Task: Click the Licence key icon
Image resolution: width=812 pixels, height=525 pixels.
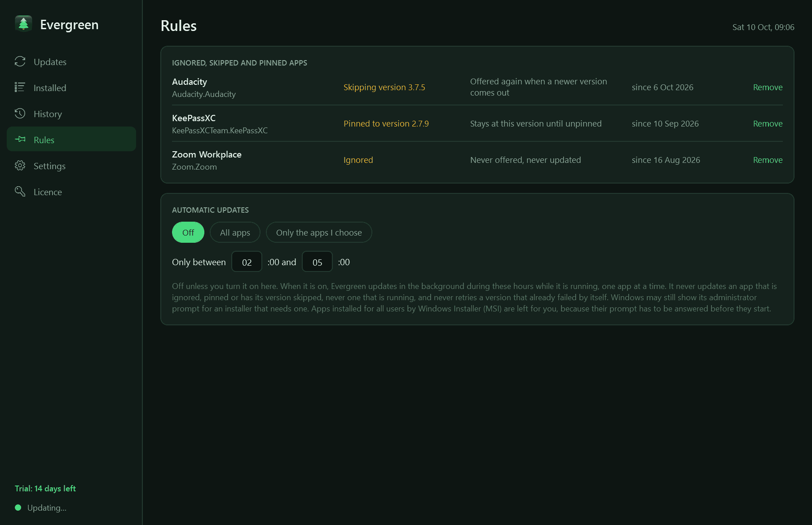Action: 20,192
